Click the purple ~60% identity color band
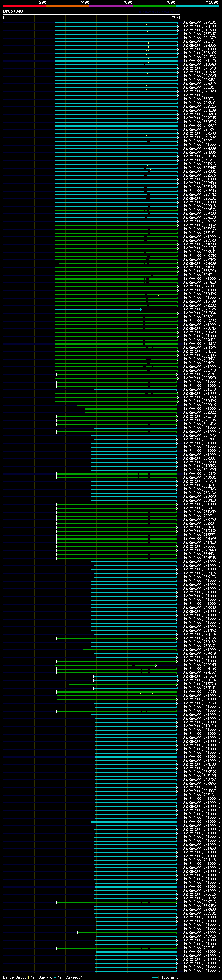 (x=111, y=6)
